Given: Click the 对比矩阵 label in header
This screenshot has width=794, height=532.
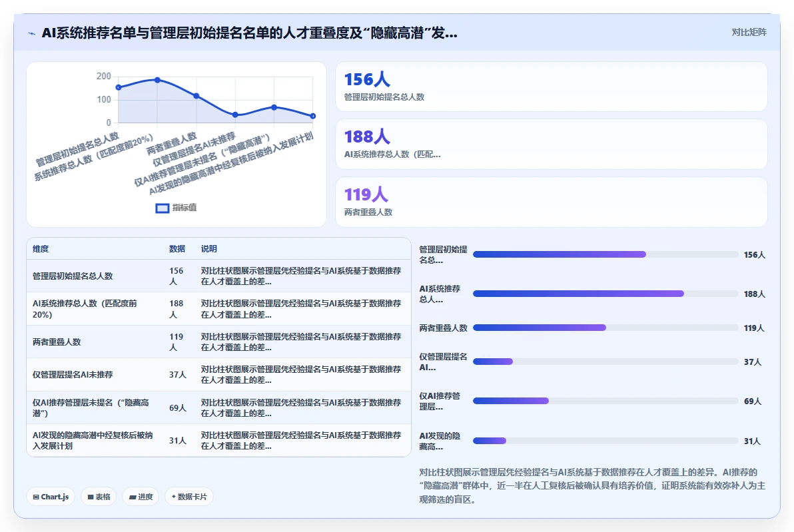Looking at the screenshot, I should [749, 33].
